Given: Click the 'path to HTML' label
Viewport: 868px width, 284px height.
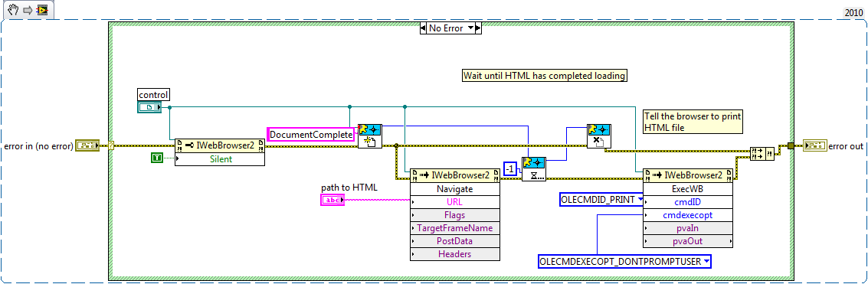Looking at the screenshot, I should pos(349,188).
